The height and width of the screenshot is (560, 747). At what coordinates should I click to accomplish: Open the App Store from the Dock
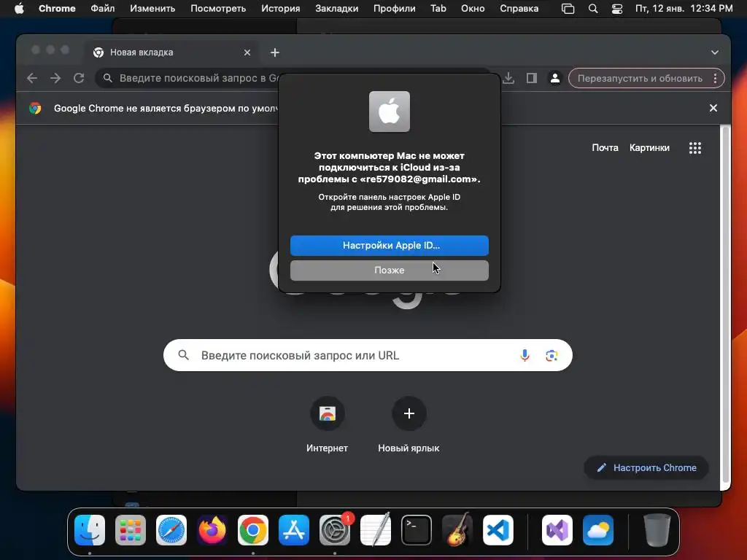pyautogui.click(x=294, y=530)
